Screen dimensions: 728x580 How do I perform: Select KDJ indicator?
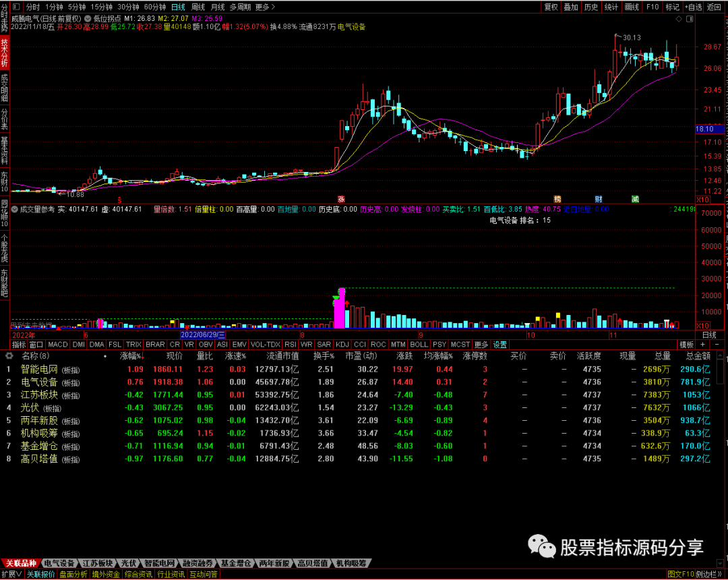tap(342, 345)
